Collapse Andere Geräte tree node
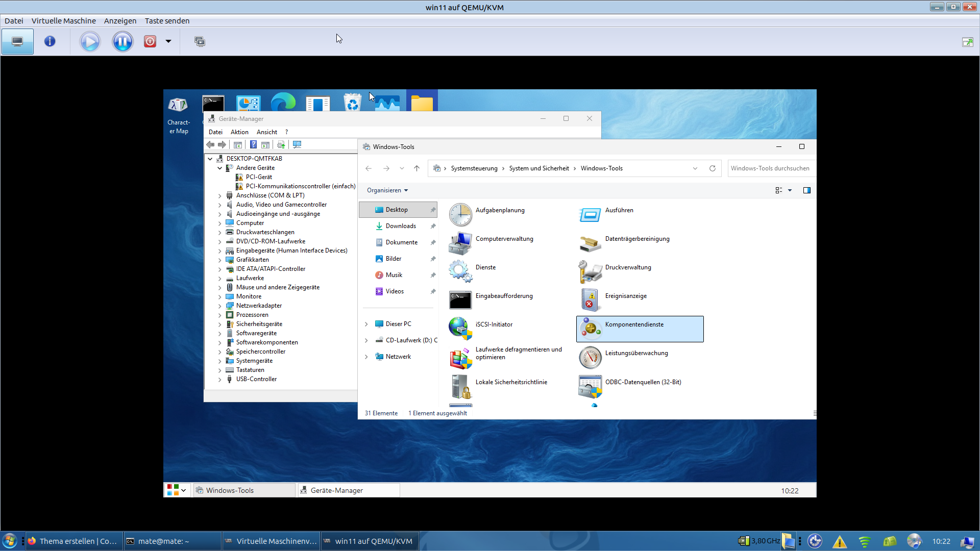Image resolution: width=980 pixels, height=551 pixels. coord(220,168)
